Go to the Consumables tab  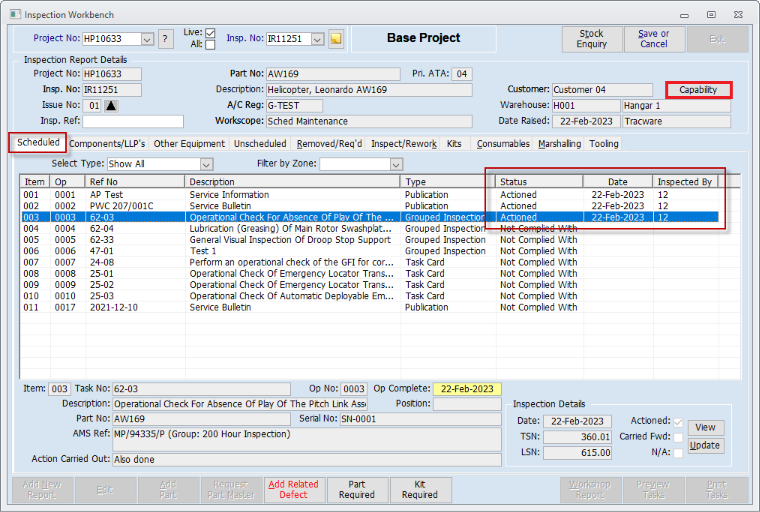(x=503, y=144)
